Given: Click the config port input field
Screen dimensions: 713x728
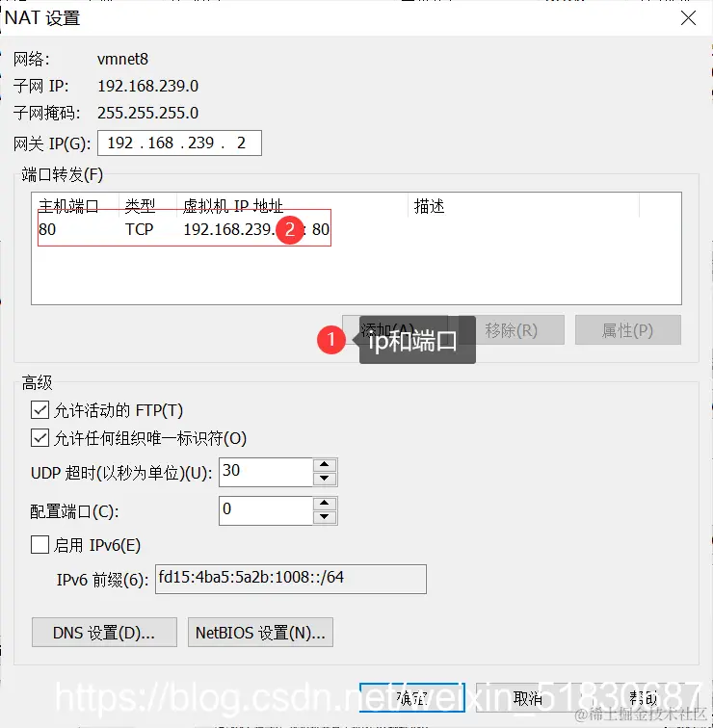Looking at the screenshot, I should [x=266, y=510].
